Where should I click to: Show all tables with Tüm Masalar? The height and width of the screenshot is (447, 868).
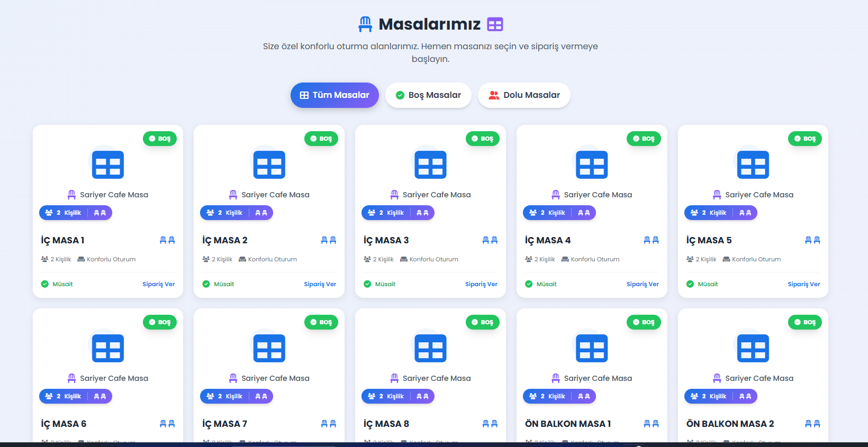[334, 95]
